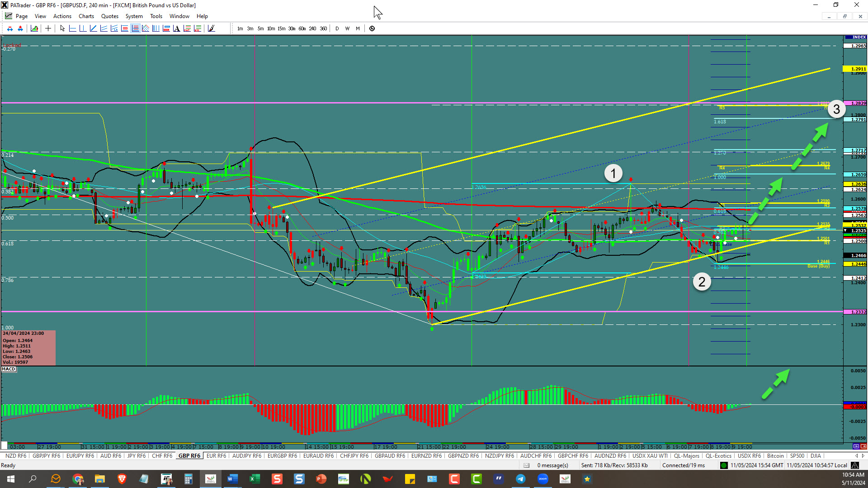Viewport: 868px width, 488px height.
Task: Select the Fibonacci retracement tool
Action: pyautogui.click(x=124, y=28)
